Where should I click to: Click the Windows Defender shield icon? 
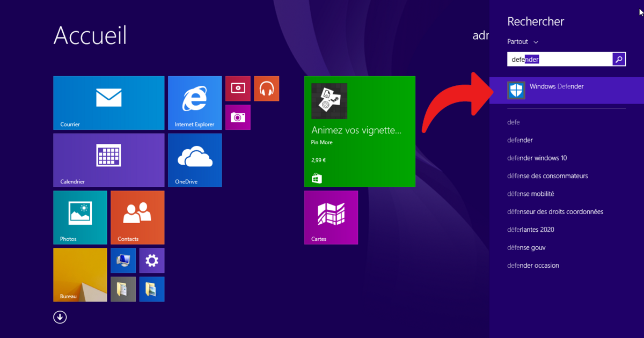[x=516, y=91]
